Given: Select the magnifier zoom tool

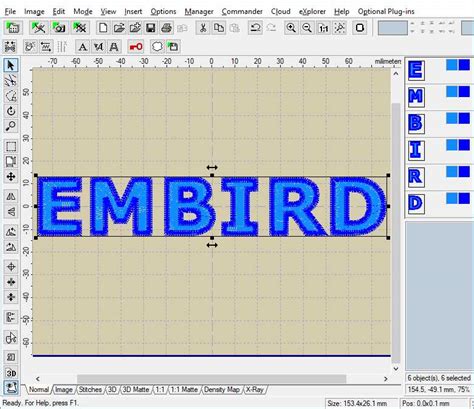Looking at the screenshot, I should pyautogui.click(x=11, y=126).
